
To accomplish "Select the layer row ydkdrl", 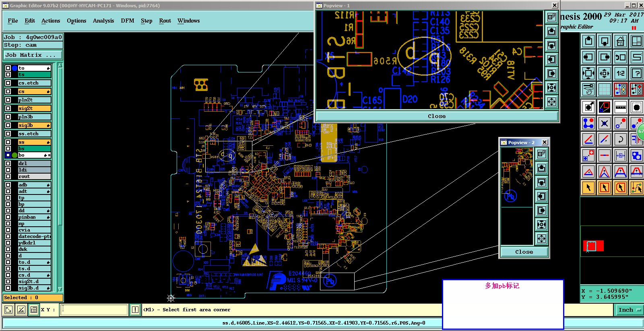I will [35, 243].
